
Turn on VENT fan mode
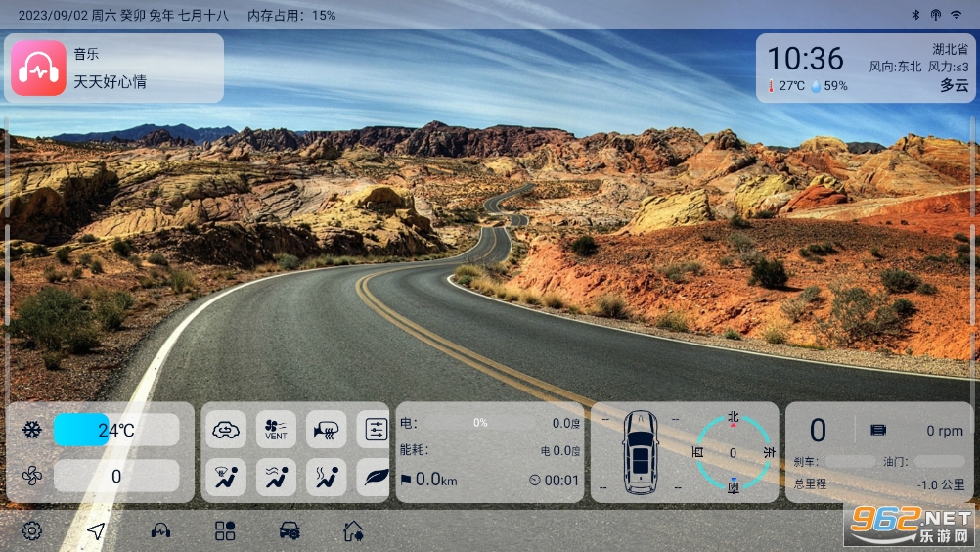tap(276, 430)
